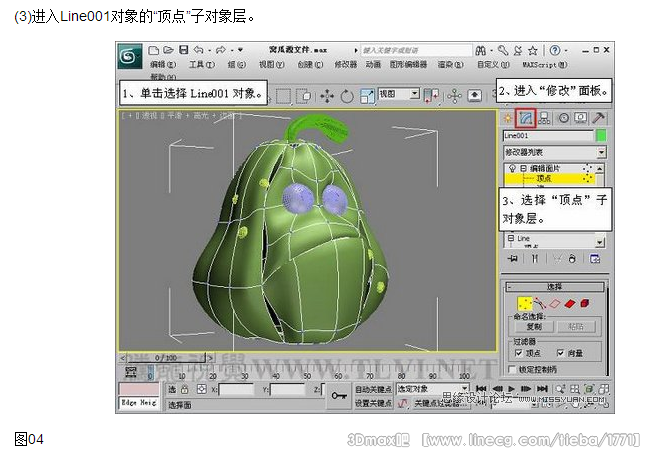The image size is (669, 457).
Task: Open the reference coordinate system dropdown
Action: click(399, 93)
